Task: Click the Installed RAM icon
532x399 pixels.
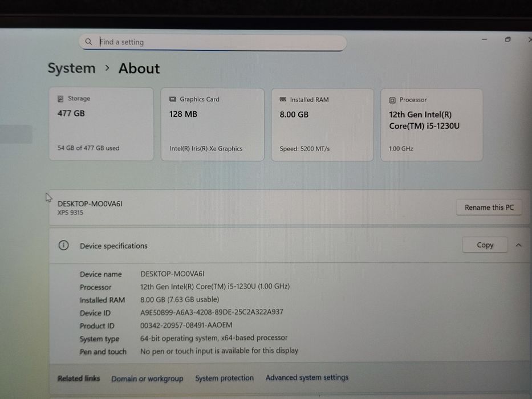Action: click(283, 99)
